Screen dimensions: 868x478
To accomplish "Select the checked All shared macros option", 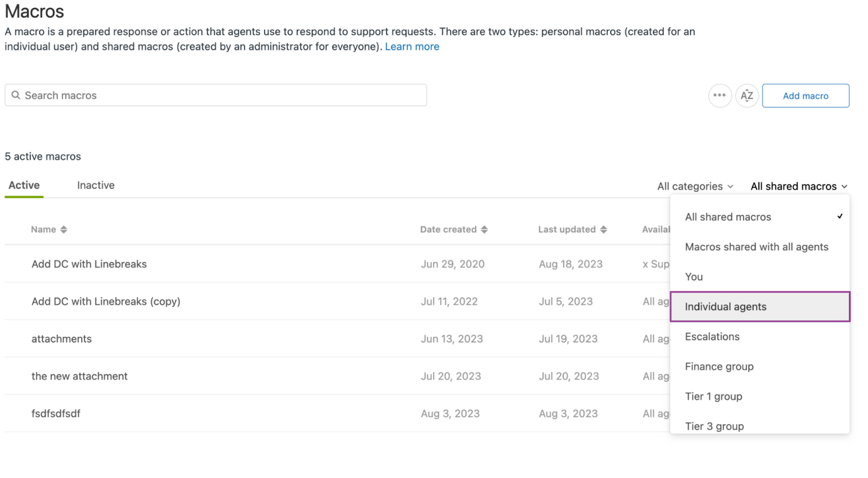I will pos(727,217).
